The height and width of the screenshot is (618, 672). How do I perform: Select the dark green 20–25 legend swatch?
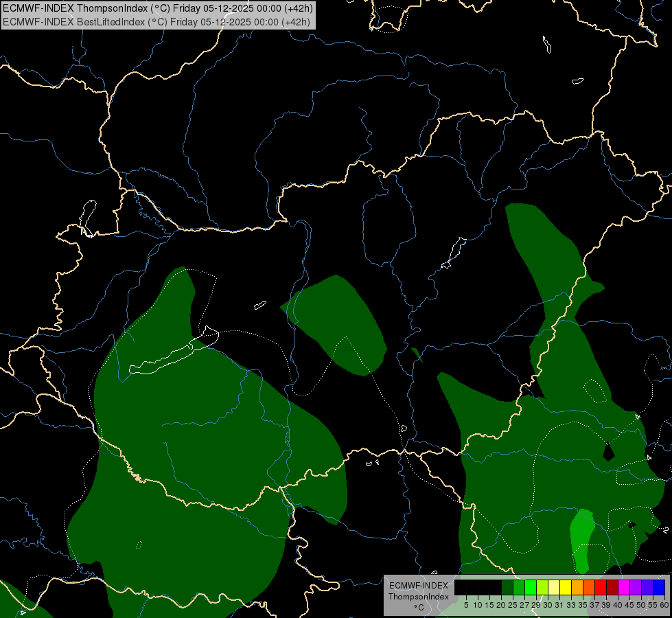pyautogui.click(x=507, y=587)
